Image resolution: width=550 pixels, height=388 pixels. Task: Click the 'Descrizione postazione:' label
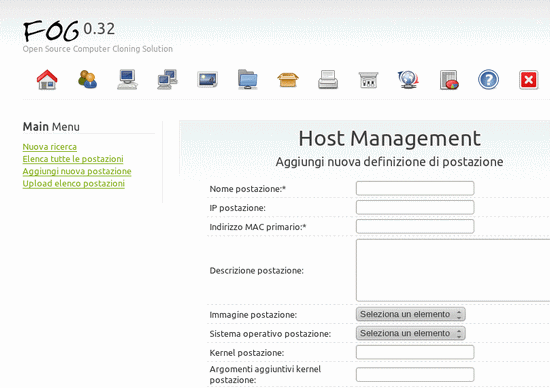click(256, 270)
